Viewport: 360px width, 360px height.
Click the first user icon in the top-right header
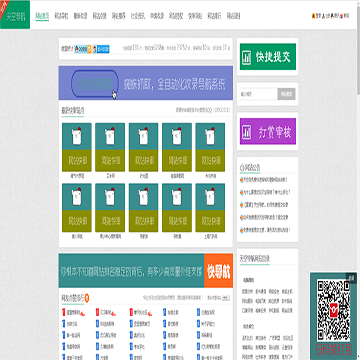(313, 16)
